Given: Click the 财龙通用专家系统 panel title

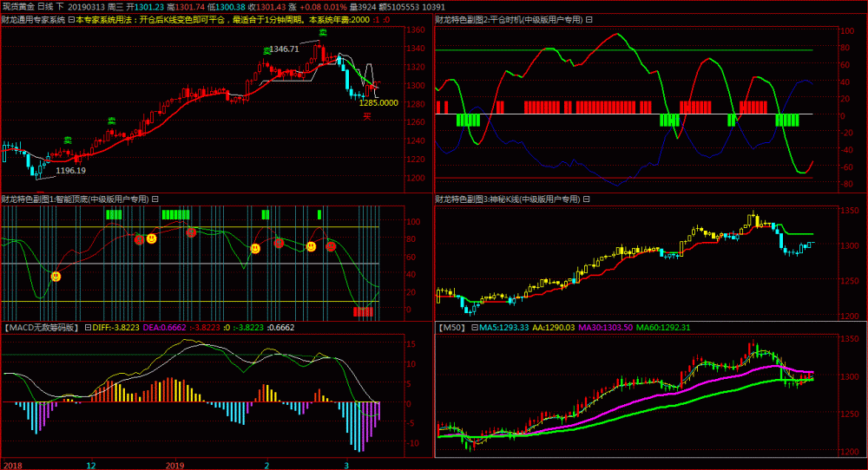Looking at the screenshot, I should point(33,20).
